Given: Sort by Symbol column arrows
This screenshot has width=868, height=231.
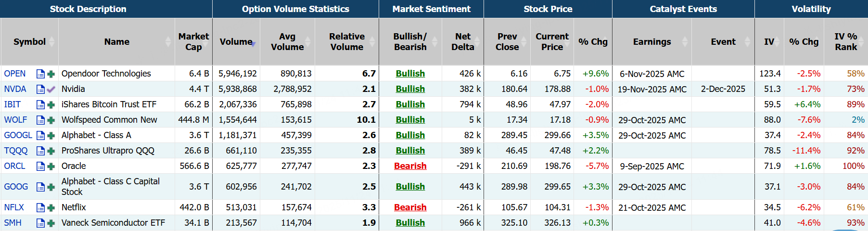Looking at the screenshot, I should (51, 42).
